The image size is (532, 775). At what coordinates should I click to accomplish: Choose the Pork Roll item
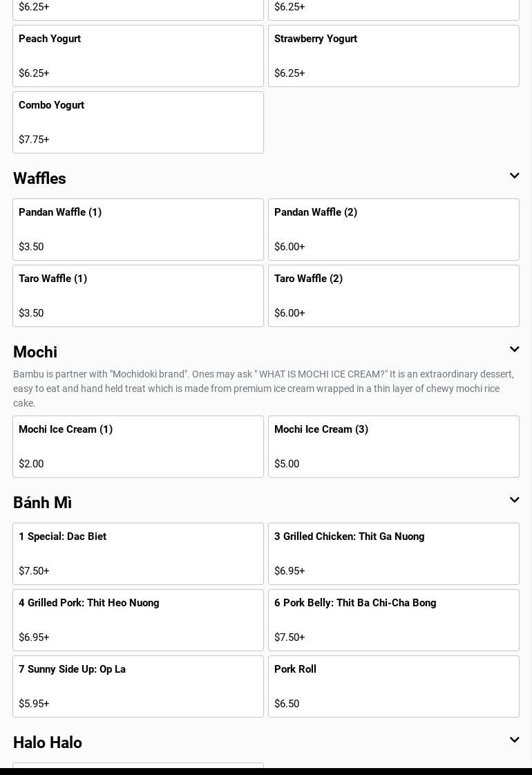point(394,687)
